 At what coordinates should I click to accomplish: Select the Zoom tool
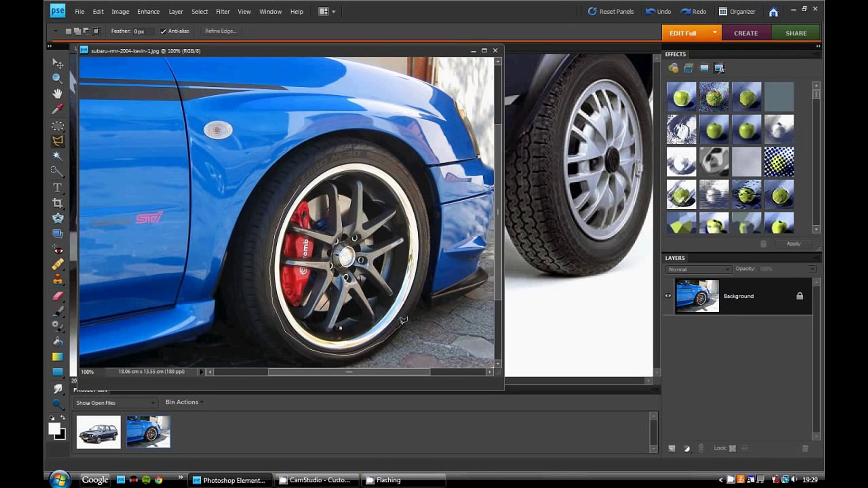(57, 78)
